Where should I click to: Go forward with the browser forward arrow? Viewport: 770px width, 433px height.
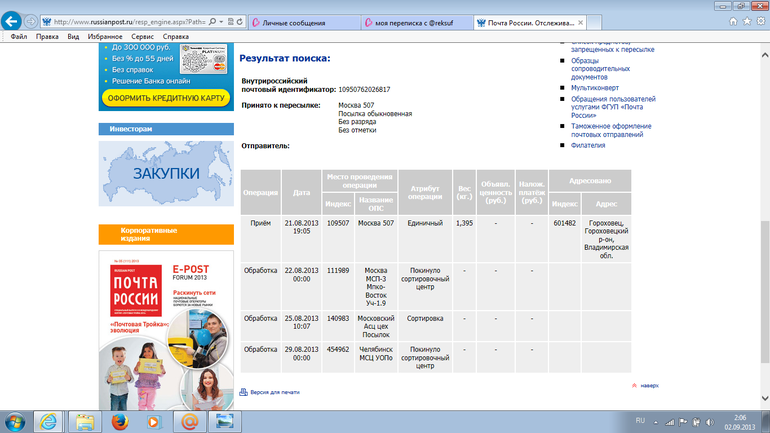pos(30,22)
